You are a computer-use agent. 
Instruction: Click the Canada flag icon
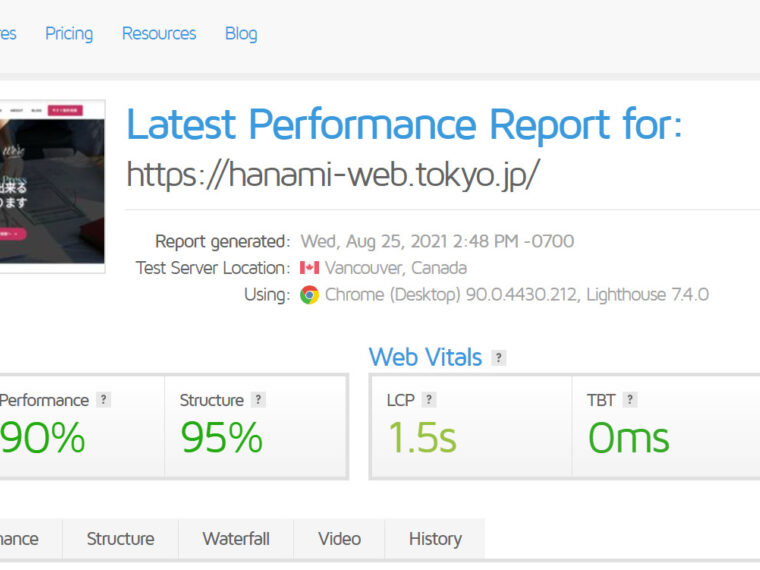point(309,268)
